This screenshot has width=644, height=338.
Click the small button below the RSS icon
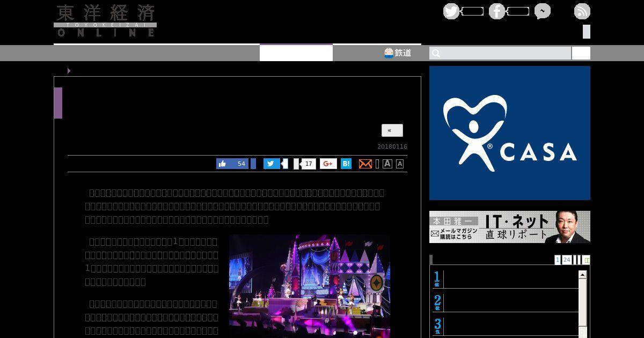coord(587,32)
